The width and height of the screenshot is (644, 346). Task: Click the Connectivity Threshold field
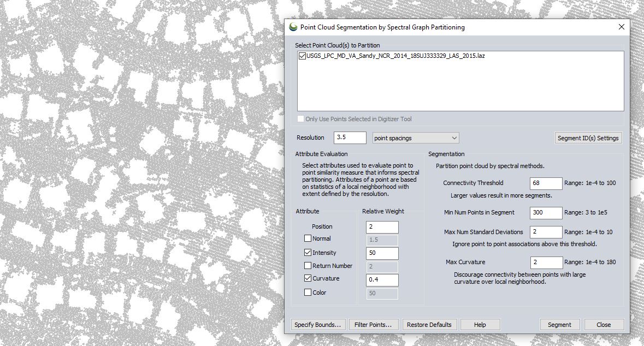(546, 183)
